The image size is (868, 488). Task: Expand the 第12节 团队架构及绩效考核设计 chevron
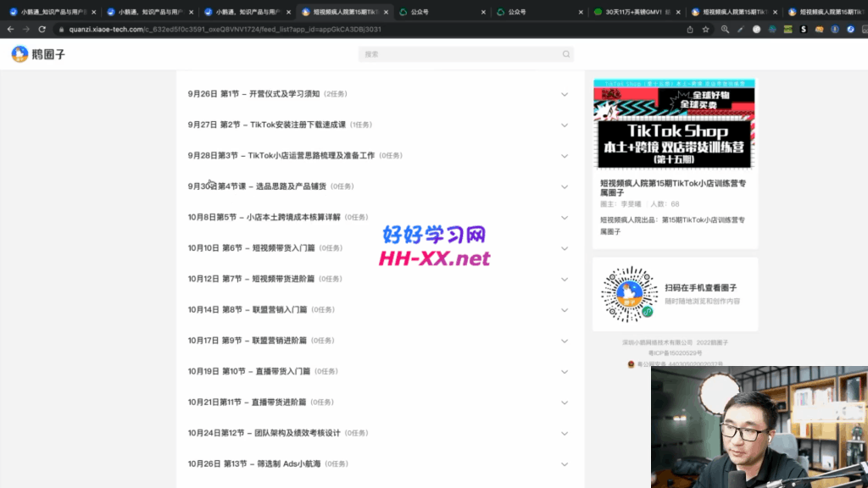pyautogui.click(x=564, y=433)
